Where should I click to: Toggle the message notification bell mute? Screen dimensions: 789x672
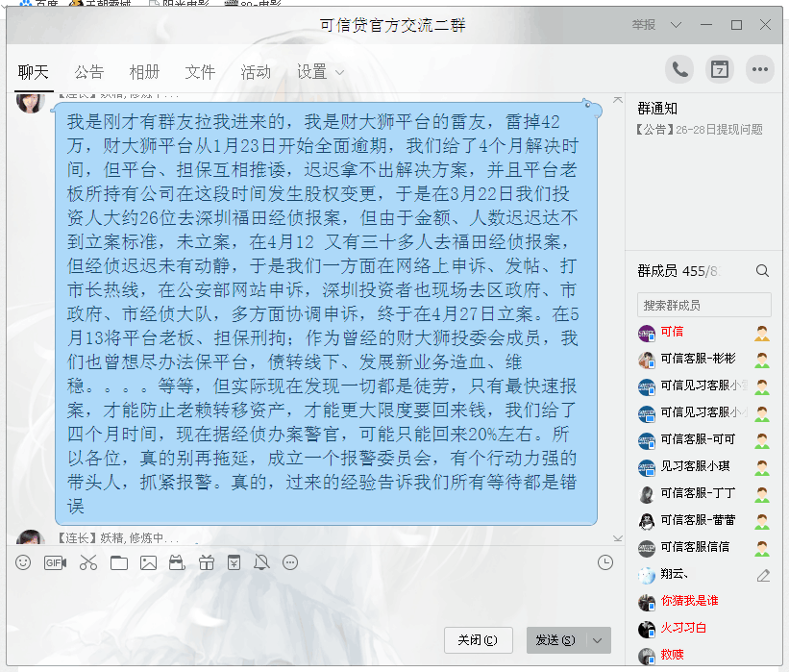click(260, 562)
